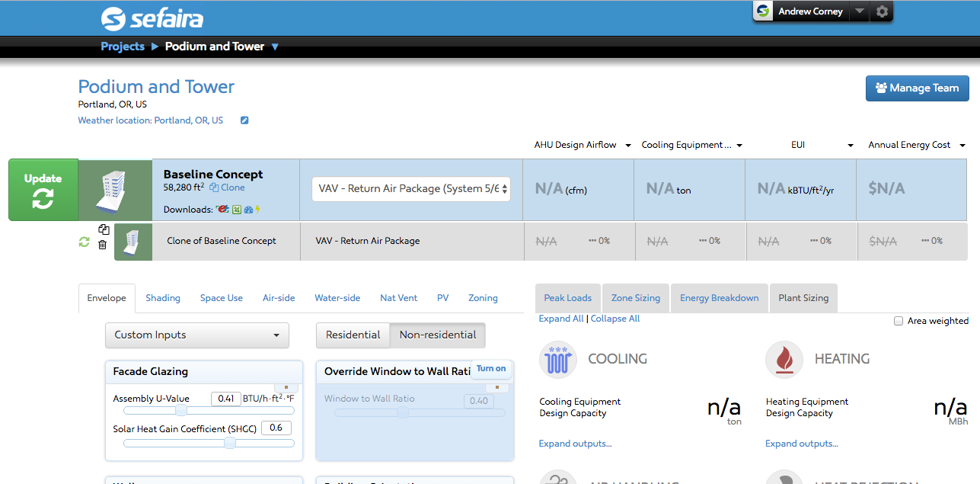Delete the Clone of Baseline Concept
This screenshot has width=980, height=484.
coord(103,245)
